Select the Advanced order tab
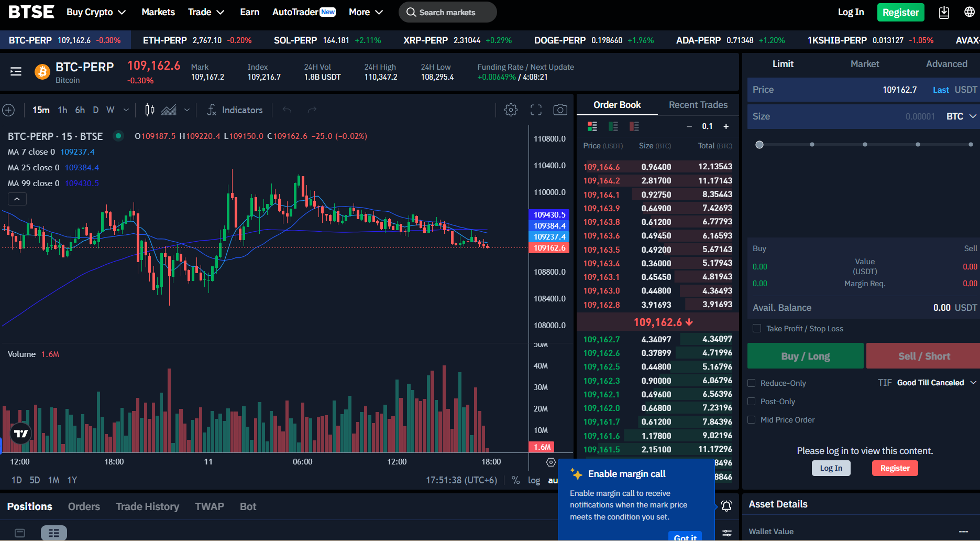Viewport: 980px width, 541px height. click(x=946, y=64)
